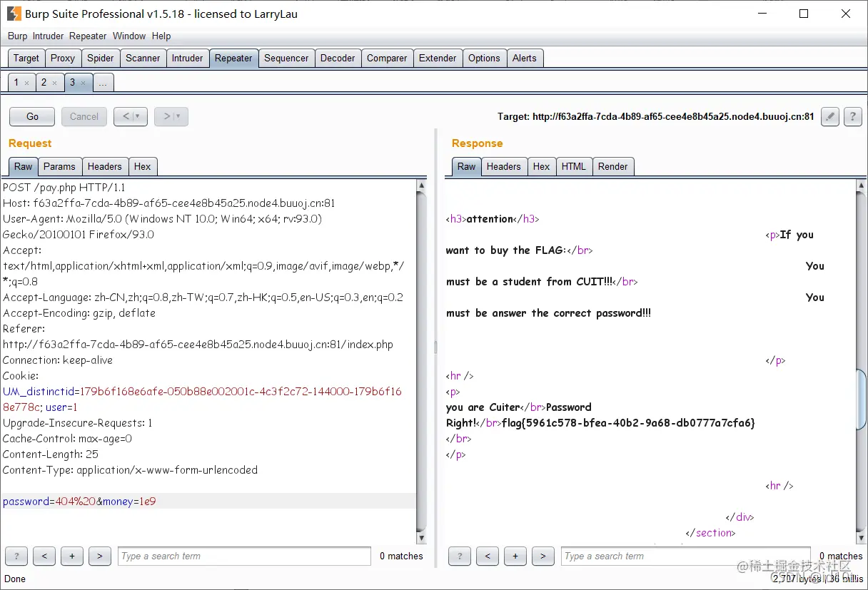Image resolution: width=868 pixels, height=590 pixels.
Task: Click the request search term field
Action: pos(244,556)
